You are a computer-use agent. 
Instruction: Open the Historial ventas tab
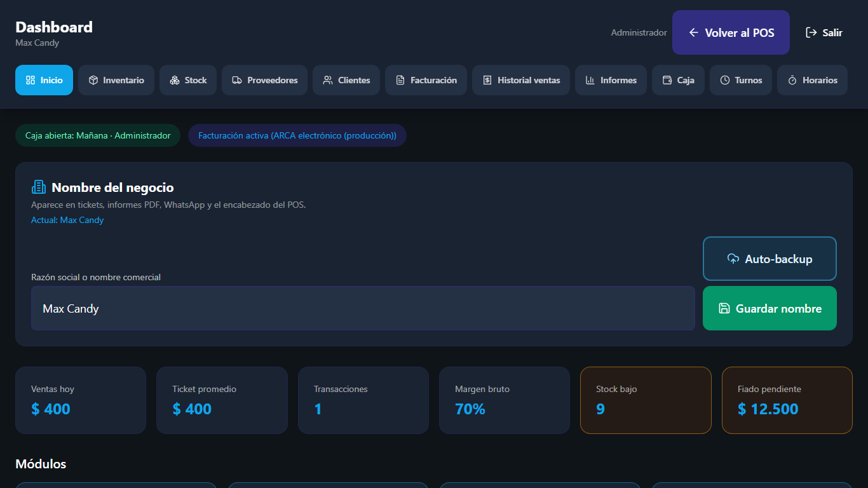coord(521,80)
